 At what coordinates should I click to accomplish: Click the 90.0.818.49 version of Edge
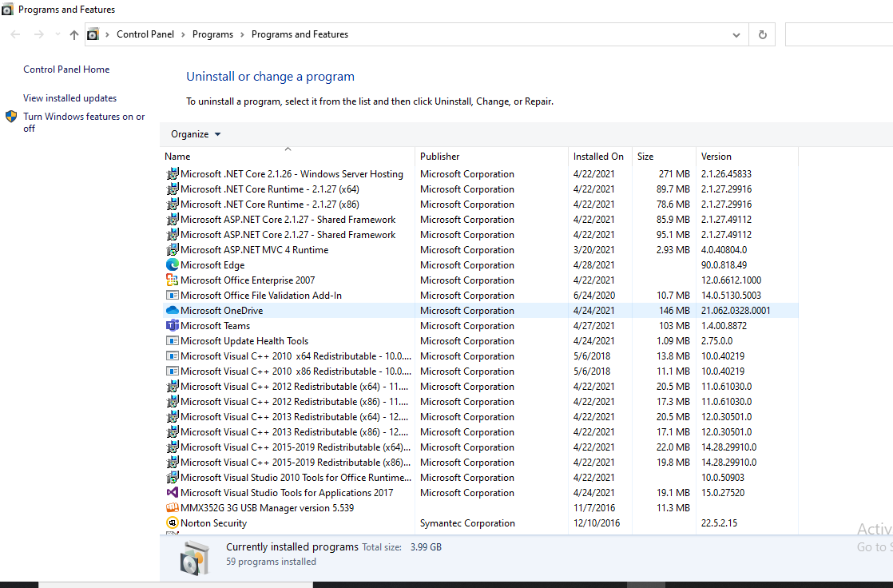(724, 265)
